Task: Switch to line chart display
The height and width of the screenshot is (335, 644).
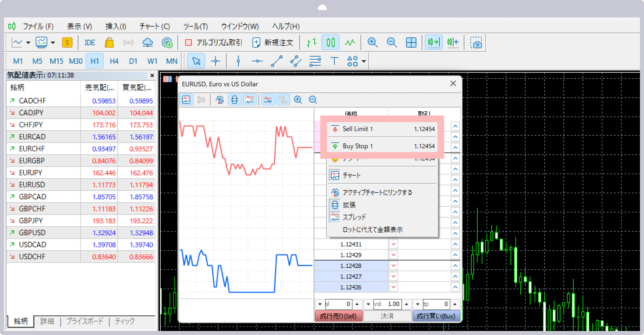Action: [350, 42]
